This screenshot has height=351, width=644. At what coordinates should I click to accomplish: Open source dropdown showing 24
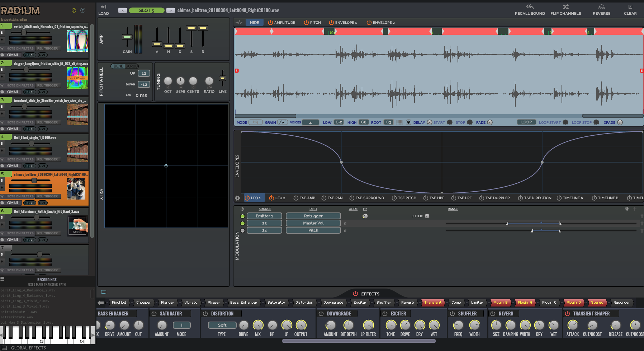[264, 230]
